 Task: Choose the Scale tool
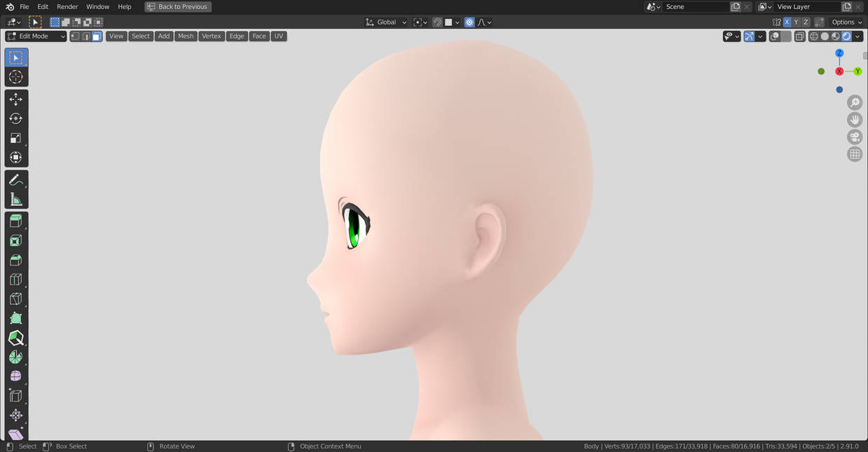(x=16, y=138)
